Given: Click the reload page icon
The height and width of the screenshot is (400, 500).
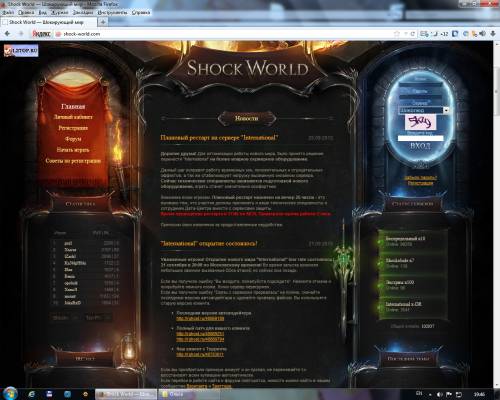Looking at the screenshot, I should point(413,34).
